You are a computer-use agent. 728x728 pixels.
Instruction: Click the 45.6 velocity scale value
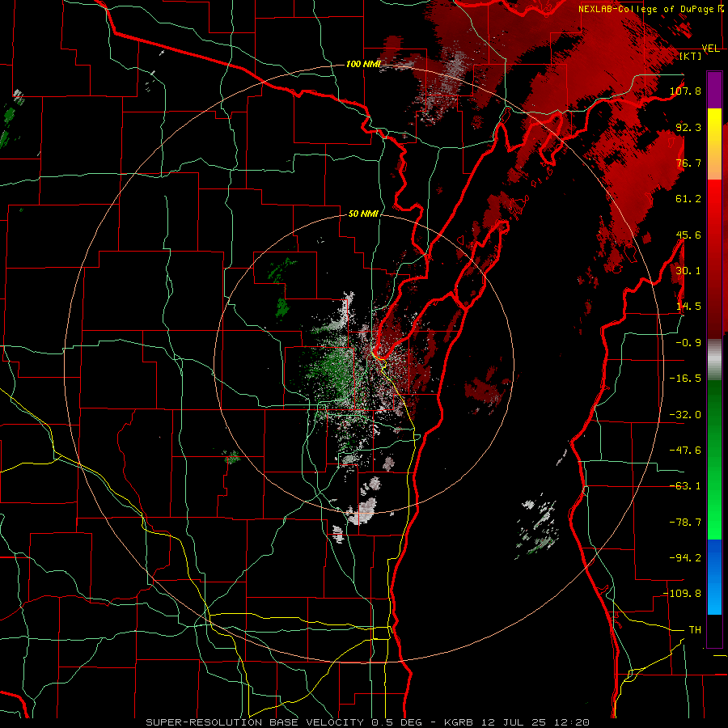click(688, 235)
